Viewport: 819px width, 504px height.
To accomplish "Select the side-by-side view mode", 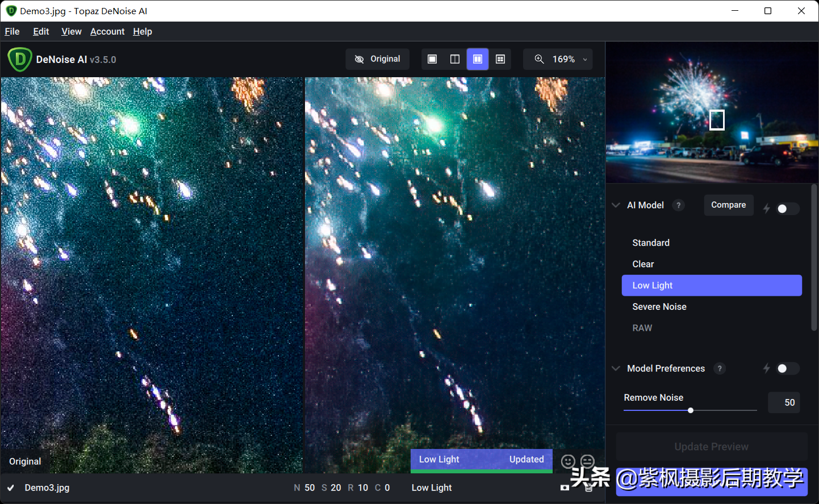I will 478,59.
